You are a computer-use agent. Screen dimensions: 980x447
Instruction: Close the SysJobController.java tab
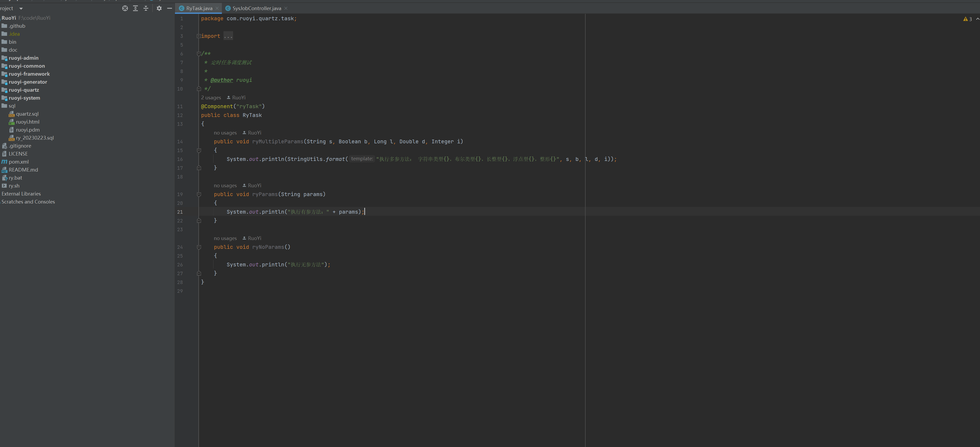[x=286, y=8]
